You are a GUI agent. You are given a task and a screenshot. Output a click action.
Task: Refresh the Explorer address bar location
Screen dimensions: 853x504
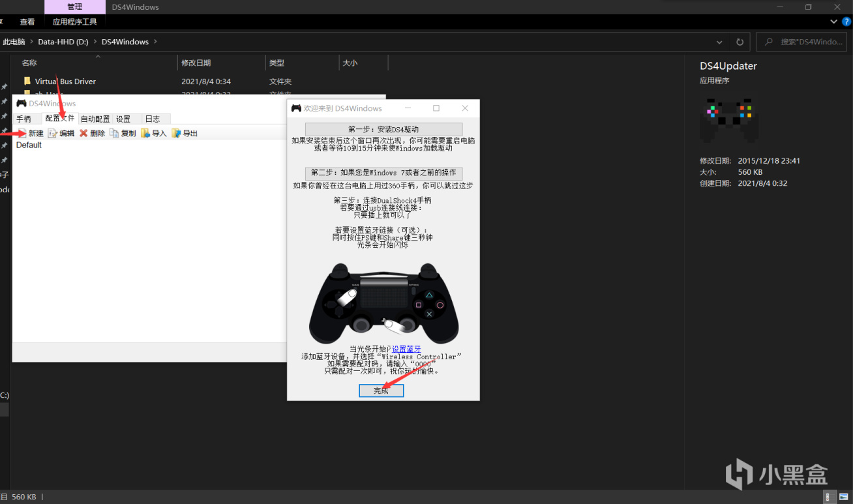(x=740, y=42)
